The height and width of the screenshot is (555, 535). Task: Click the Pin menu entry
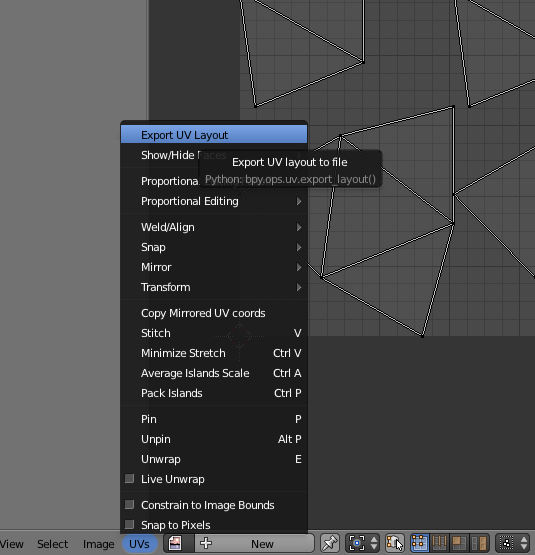pos(214,419)
